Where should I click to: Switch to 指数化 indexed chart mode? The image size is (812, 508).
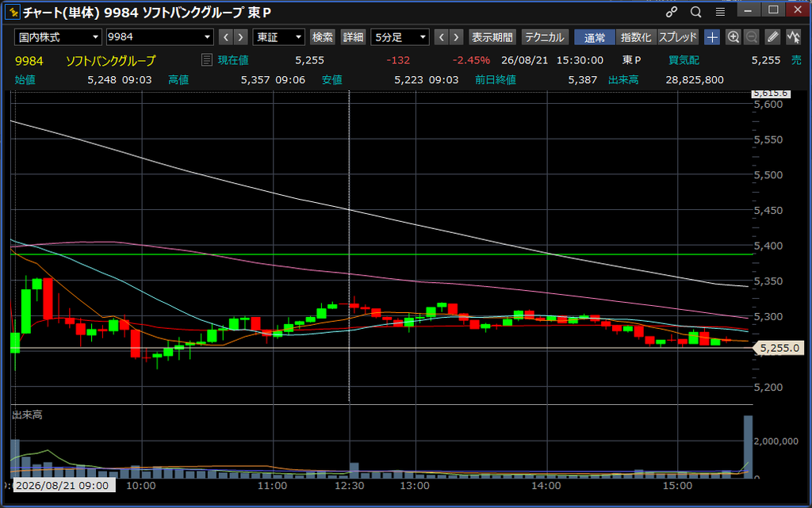click(x=636, y=37)
